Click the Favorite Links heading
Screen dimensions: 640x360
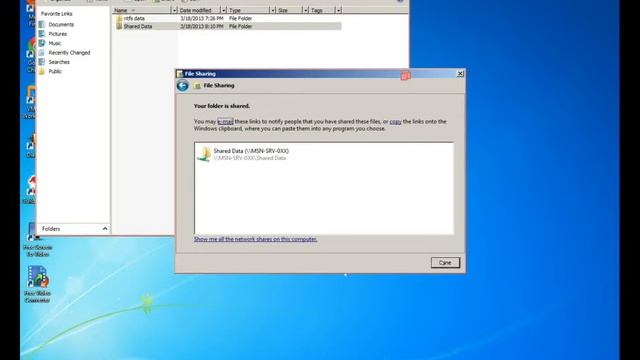(x=56, y=13)
